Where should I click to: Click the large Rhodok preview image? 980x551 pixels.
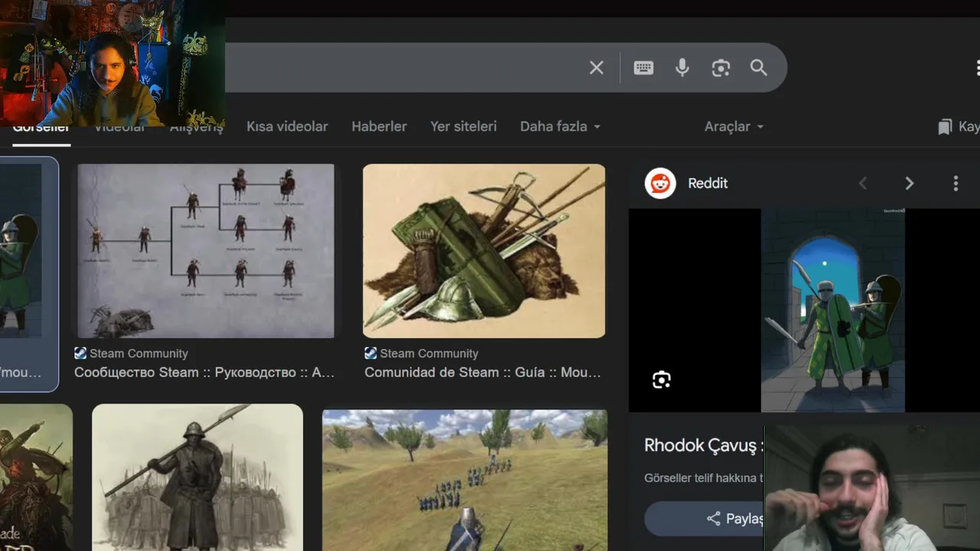(x=833, y=311)
